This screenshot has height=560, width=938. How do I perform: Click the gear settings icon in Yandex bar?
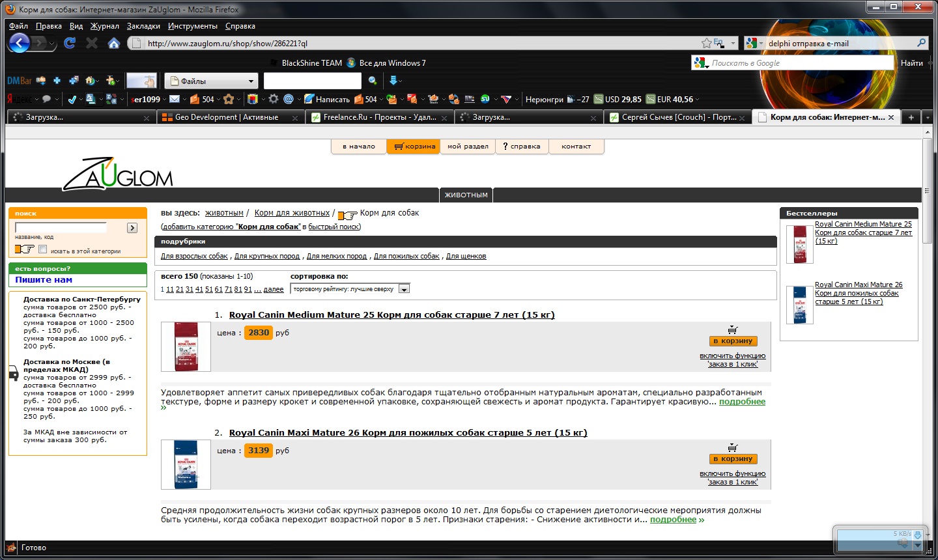point(274,99)
